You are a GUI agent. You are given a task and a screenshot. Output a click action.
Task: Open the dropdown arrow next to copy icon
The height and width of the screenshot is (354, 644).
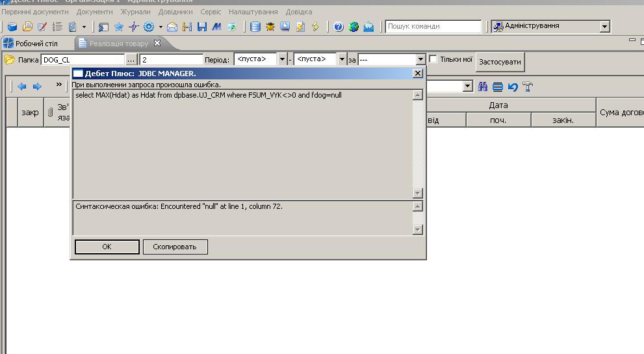tap(84, 27)
